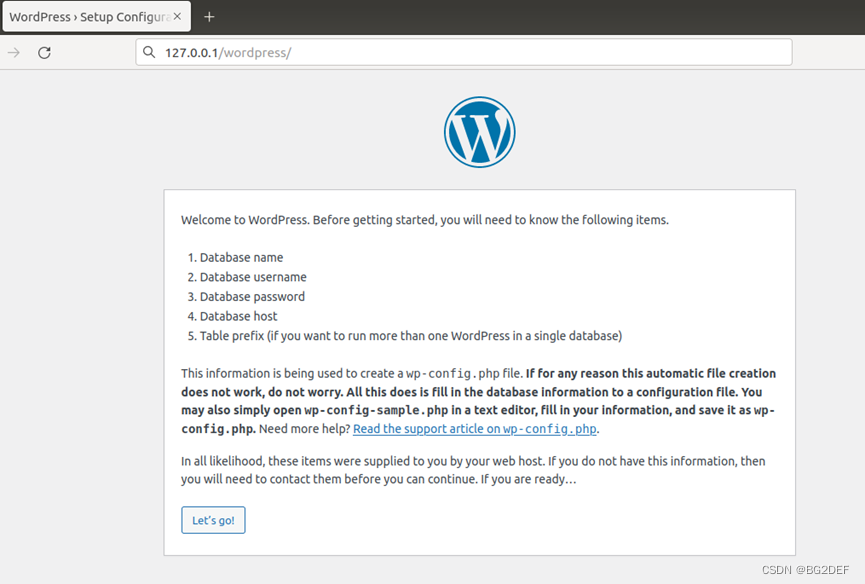Click the Database username list item
This screenshot has width=865, height=584.
[253, 277]
